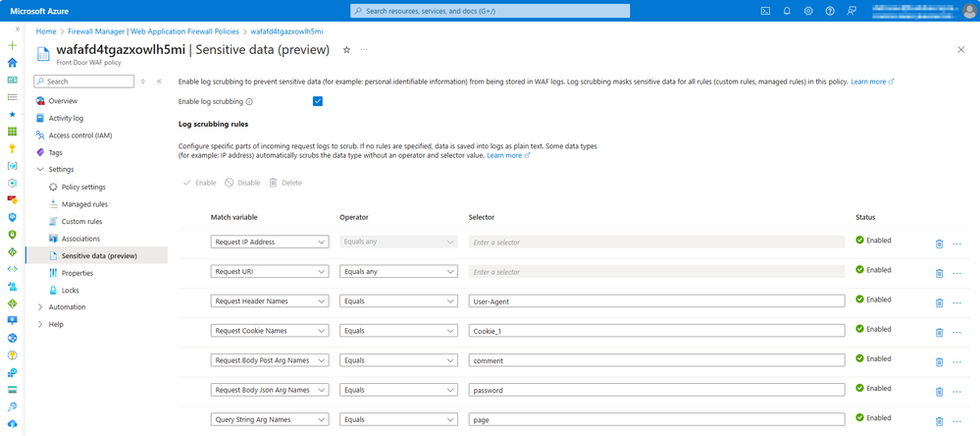Image resolution: width=980 pixels, height=436 pixels.
Task: Open operator dropdown for User-Agent row
Action: pos(398,300)
